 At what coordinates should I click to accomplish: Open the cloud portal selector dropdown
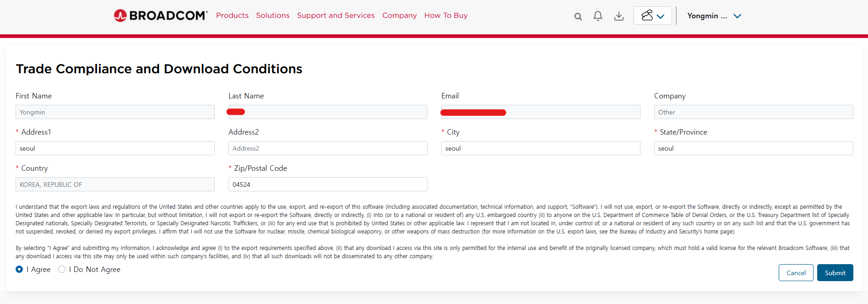(x=653, y=16)
